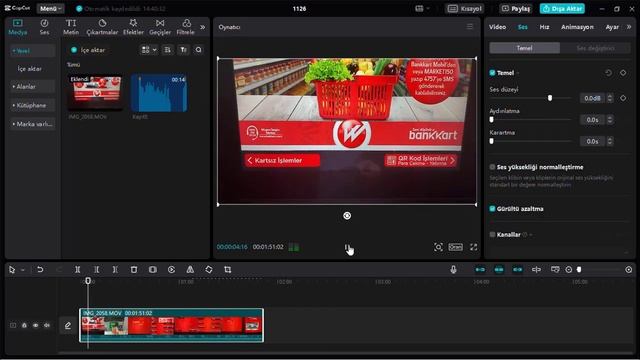Select the crop tool icon
The width and height of the screenshot is (640, 360).
[228, 269]
